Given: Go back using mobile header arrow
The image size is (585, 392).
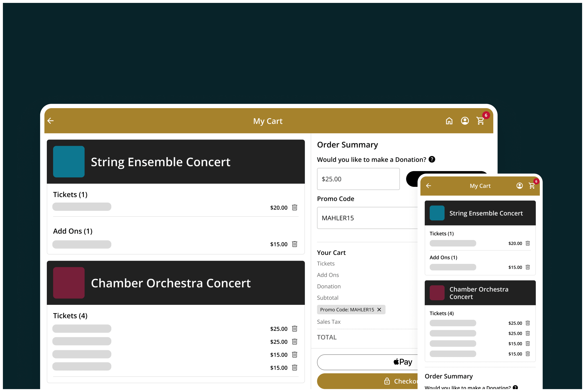Looking at the screenshot, I should click(428, 185).
